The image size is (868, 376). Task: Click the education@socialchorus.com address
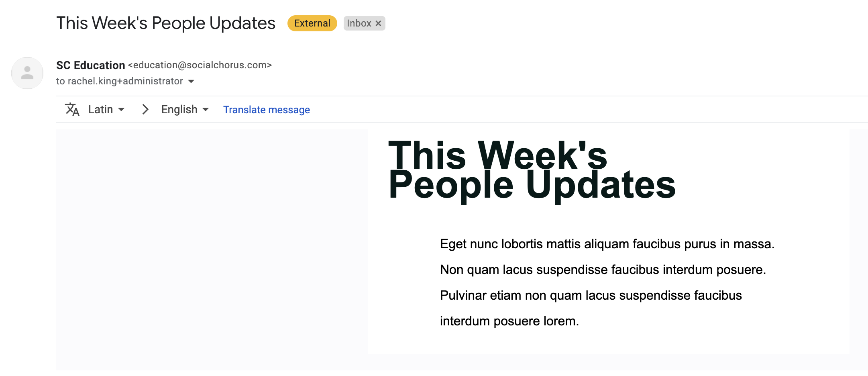tap(200, 65)
